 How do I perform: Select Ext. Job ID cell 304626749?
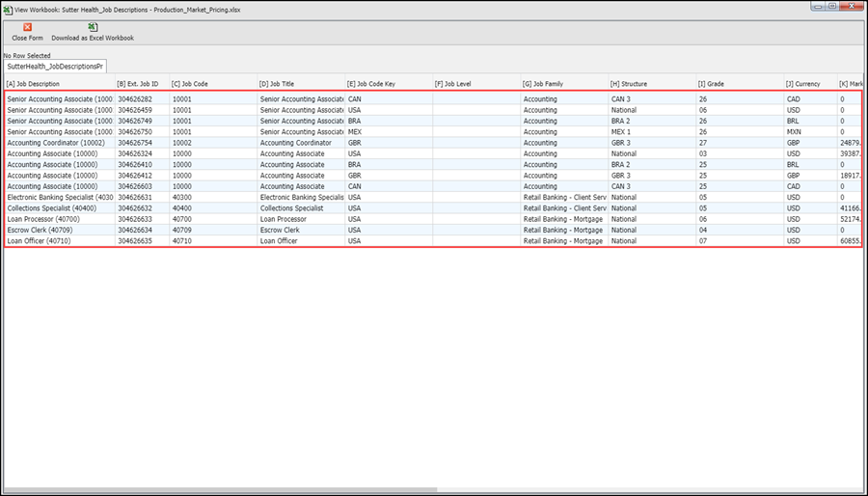point(143,121)
